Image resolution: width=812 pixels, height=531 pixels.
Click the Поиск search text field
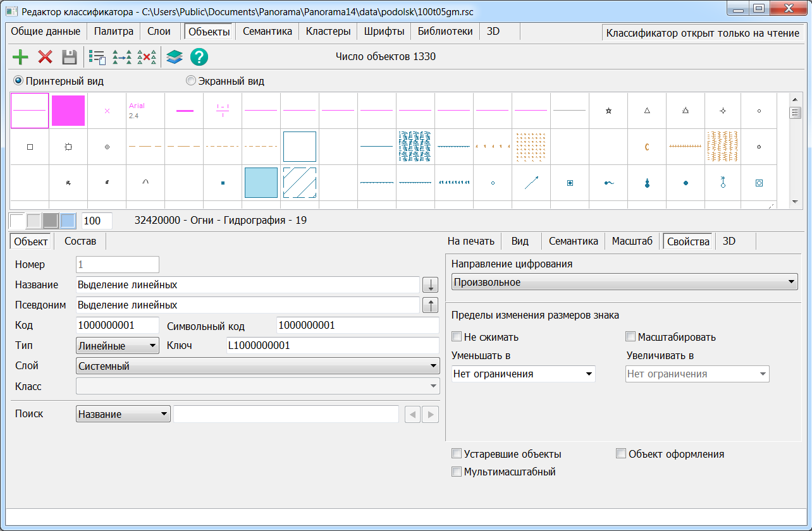click(286, 414)
